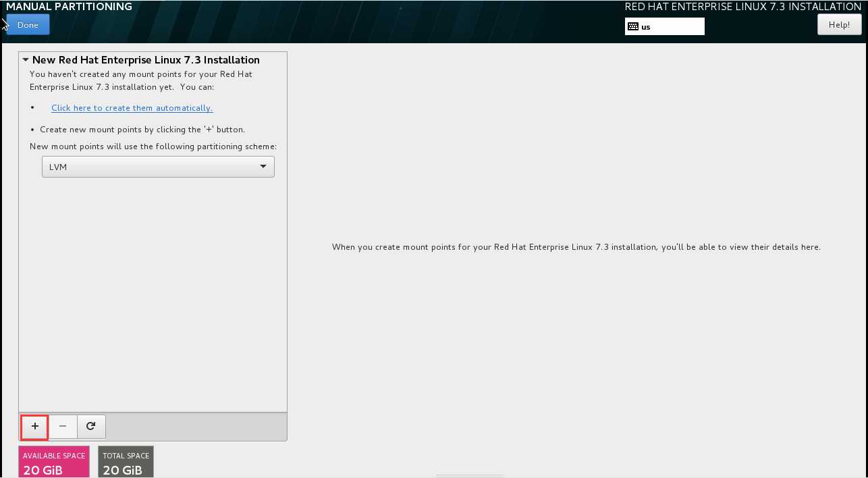This screenshot has width=868, height=478.
Task: Open the LVM partitioning scheme dropdown
Action: point(158,167)
